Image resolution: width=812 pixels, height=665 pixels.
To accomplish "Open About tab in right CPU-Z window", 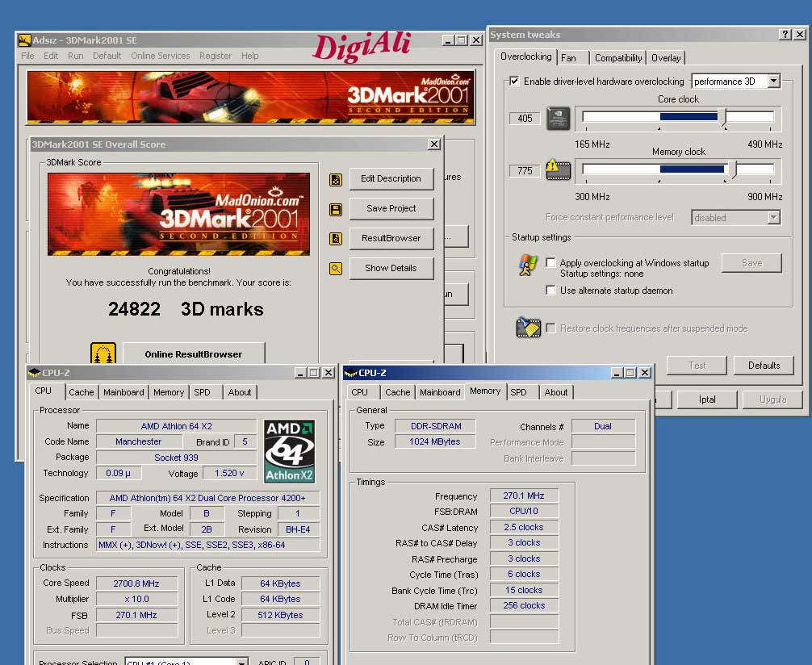I will 556,392.
